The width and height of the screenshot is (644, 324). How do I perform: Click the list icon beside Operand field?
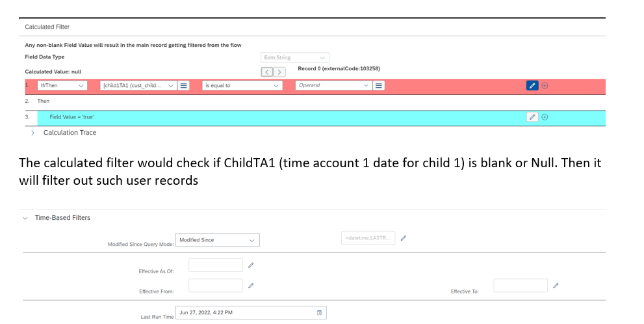pos(379,85)
